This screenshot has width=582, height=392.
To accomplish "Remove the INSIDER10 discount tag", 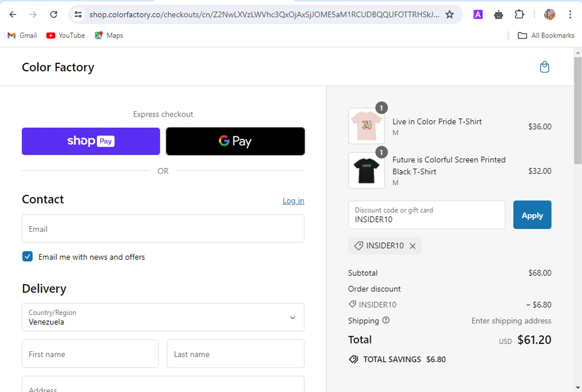I will [x=413, y=246].
